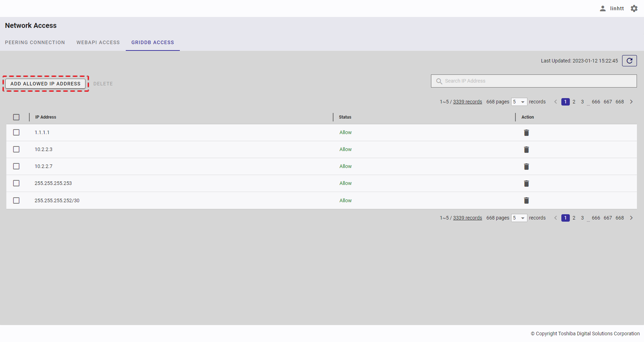Click the Add Allowed IP Address button
Viewport: 644px width, 342px height.
[x=46, y=84]
